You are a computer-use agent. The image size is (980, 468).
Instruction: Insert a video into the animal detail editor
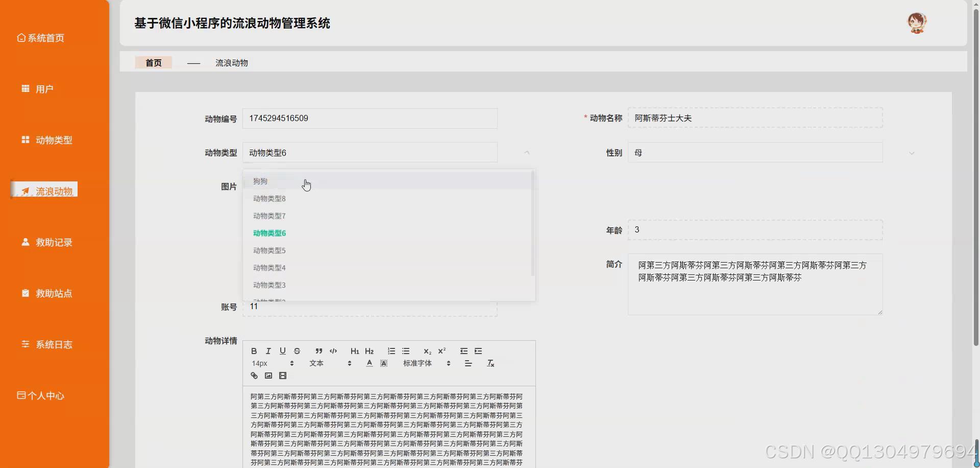(282, 376)
